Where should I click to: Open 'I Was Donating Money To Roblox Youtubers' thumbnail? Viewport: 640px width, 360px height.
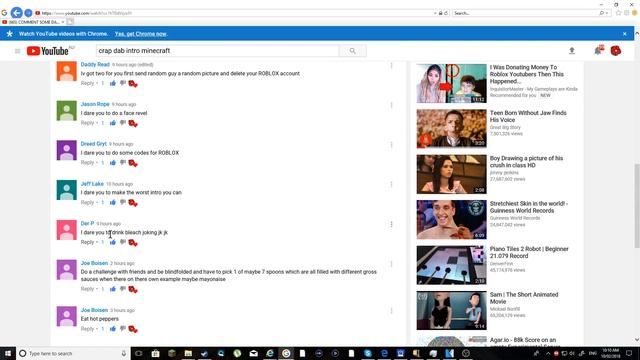click(451, 83)
